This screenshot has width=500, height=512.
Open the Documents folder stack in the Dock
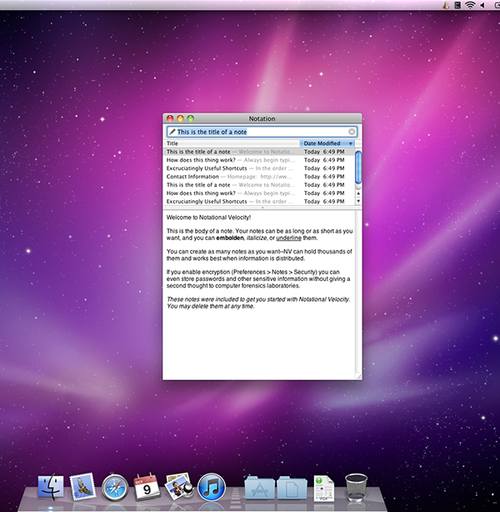pos(292,488)
